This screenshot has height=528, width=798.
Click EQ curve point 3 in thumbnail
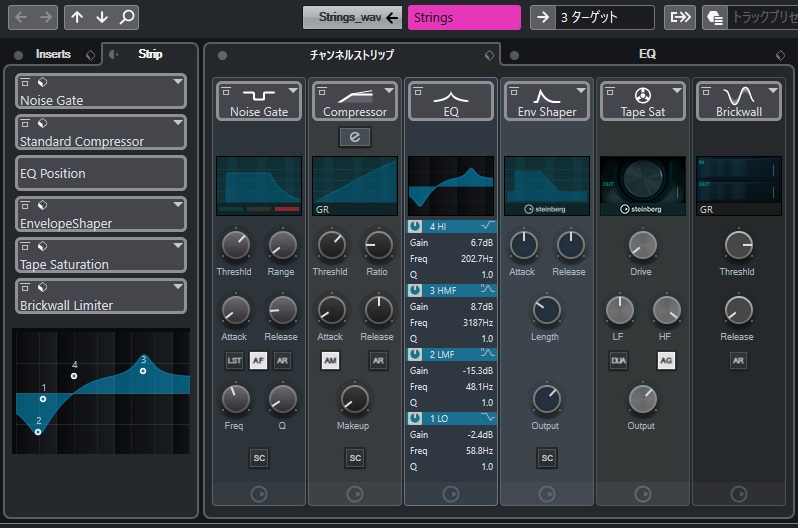pyautogui.click(x=143, y=371)
